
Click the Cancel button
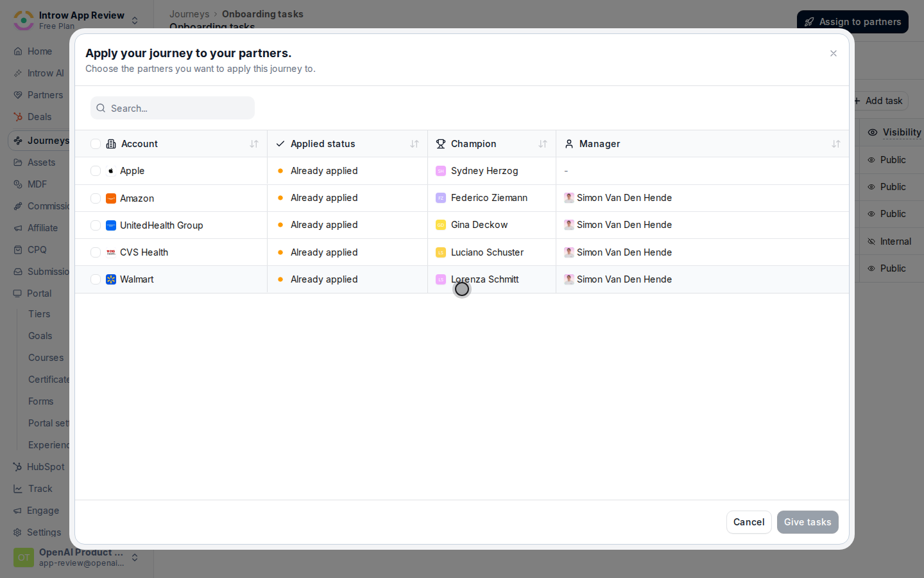click(x=749, y=522)
